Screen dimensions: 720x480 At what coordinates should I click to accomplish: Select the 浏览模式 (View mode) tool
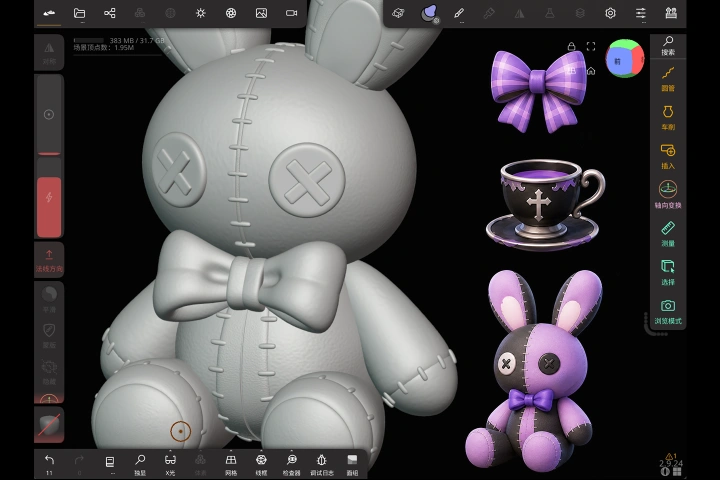point(668,312)
